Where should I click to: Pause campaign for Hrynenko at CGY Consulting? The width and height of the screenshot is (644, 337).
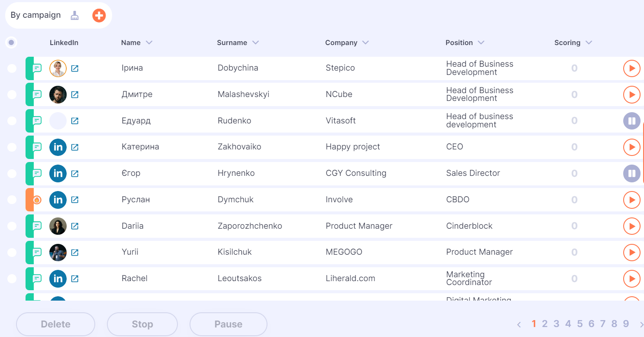pos(632,173)
